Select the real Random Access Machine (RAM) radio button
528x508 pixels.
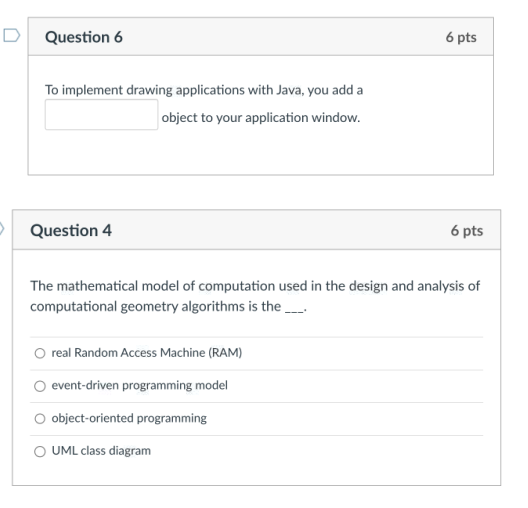click(40, 353)
